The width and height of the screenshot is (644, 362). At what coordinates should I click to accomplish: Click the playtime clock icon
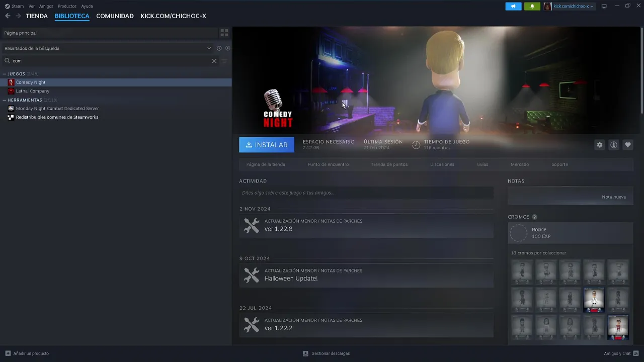pos(416,145)
